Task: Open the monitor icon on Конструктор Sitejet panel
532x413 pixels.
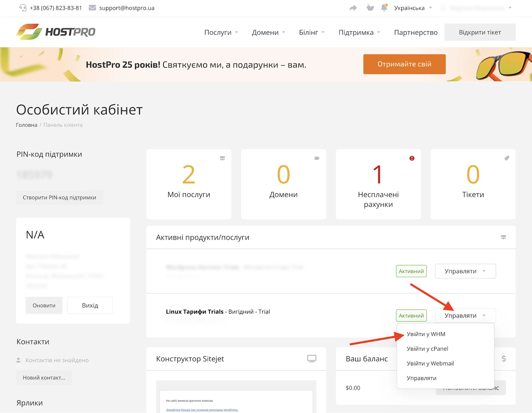Action: pyautogui.click(x=312, y=359)
